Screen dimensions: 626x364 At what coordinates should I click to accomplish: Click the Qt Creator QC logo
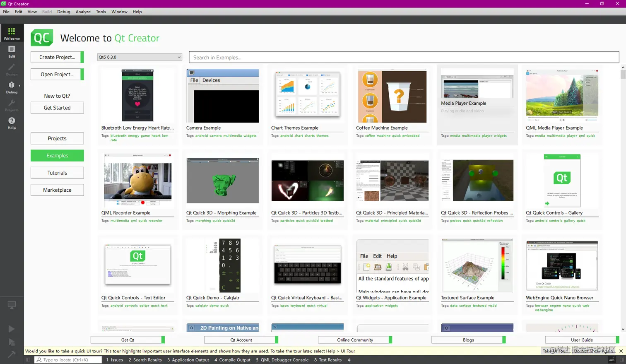pyautogui.click(x=42, y=38)
